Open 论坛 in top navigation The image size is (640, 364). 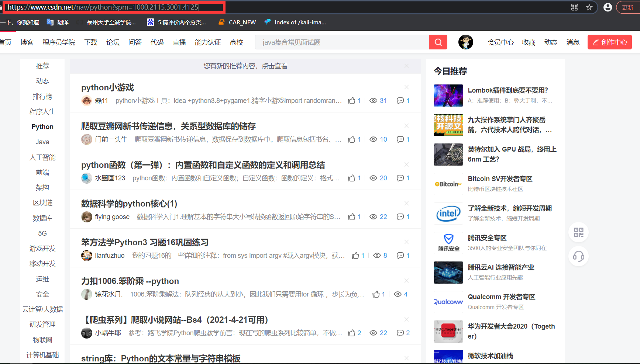113,42
